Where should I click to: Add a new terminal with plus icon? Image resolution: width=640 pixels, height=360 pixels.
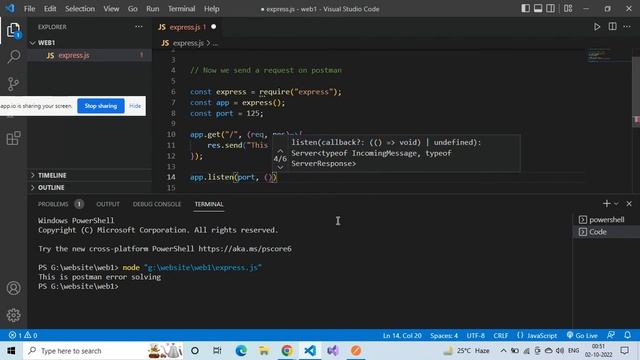607,204
